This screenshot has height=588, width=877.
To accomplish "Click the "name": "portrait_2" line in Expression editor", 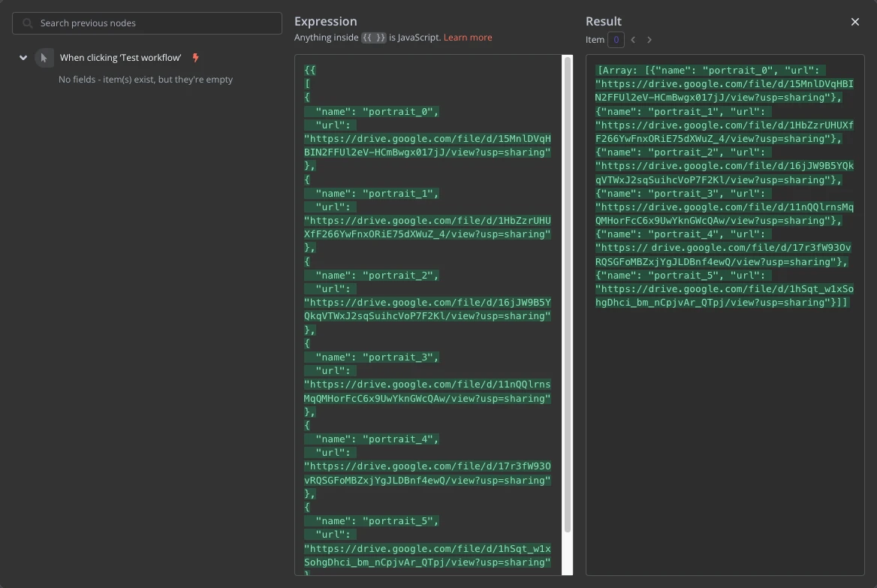I will point(372,276).
